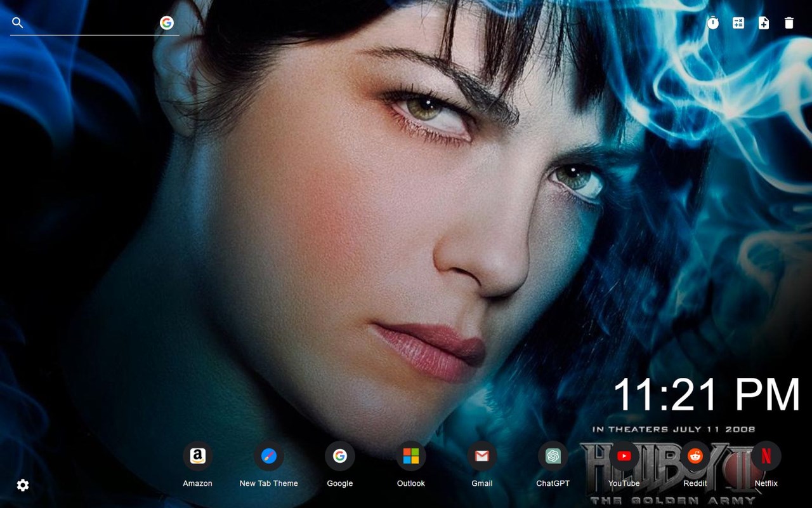Open the ChatGPT shortcut icon
This screenshot has width=812, height=508.
[553, 456]
